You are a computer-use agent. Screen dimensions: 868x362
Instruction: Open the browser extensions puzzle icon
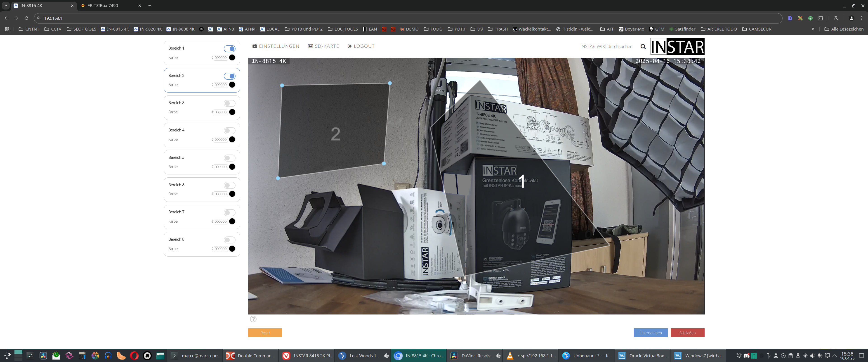pos(821,18)
